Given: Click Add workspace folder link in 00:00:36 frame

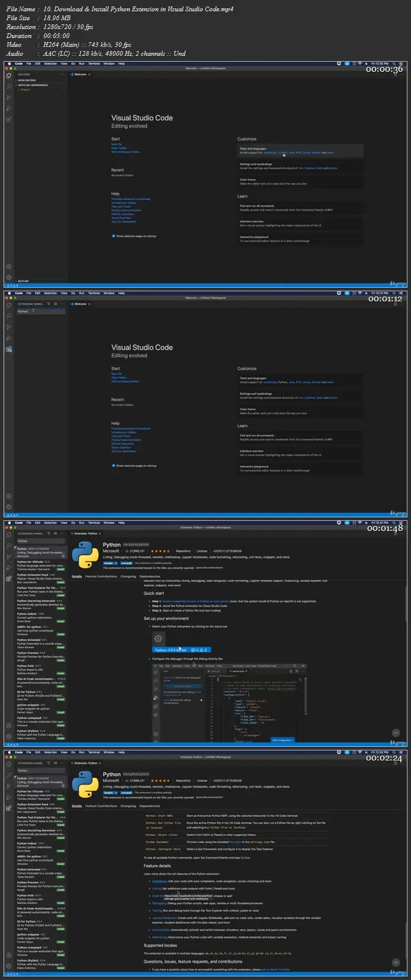Looking at the screenshot, I should 127,152.
